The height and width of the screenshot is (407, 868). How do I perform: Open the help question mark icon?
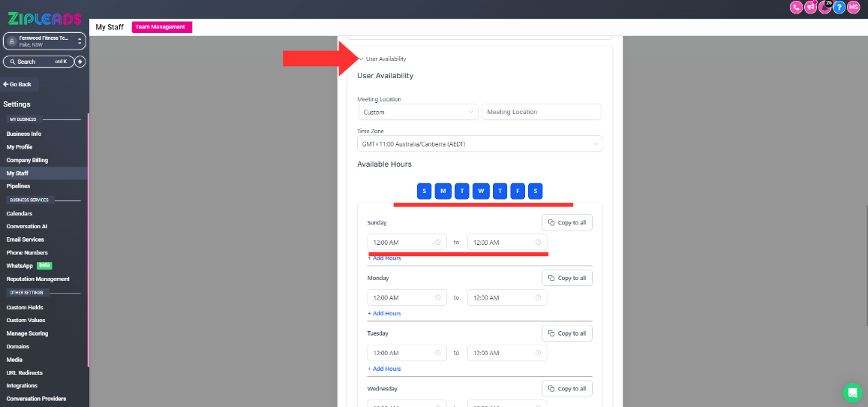point(839,8)
